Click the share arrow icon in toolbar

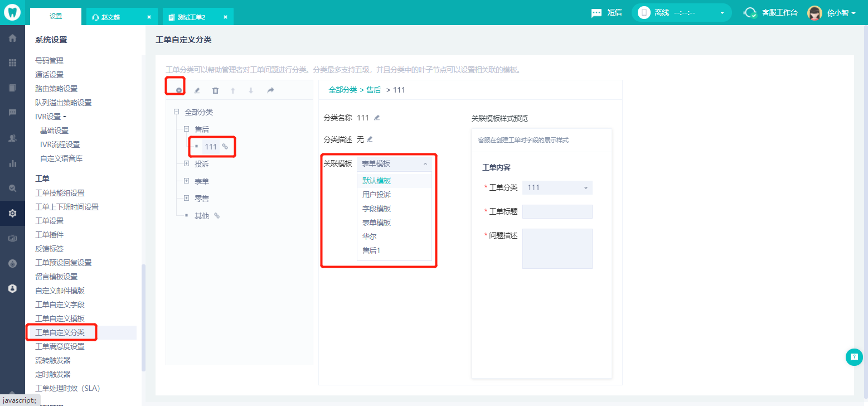click(270, 90)
